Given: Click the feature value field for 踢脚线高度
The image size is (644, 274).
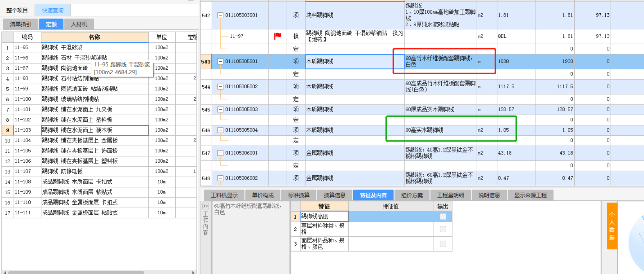Looking at the screenshot, I should pyautogui.click(x=391, y=216).
